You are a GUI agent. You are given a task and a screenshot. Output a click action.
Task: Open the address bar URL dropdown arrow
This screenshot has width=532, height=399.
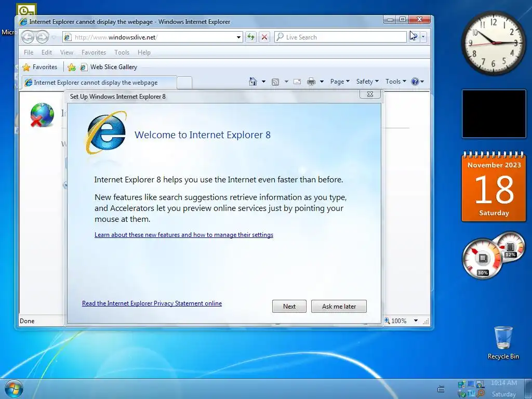pos(239,37)
